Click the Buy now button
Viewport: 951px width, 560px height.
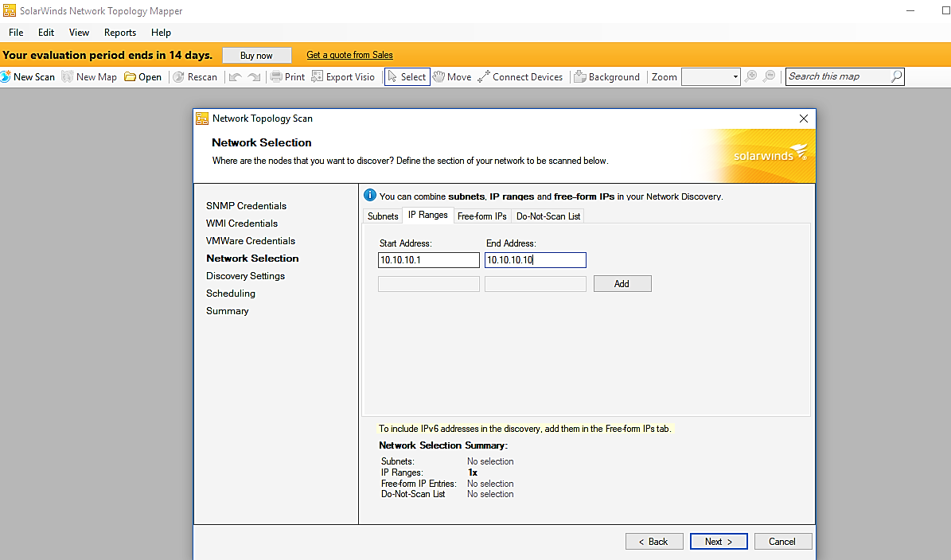[256, 55]
